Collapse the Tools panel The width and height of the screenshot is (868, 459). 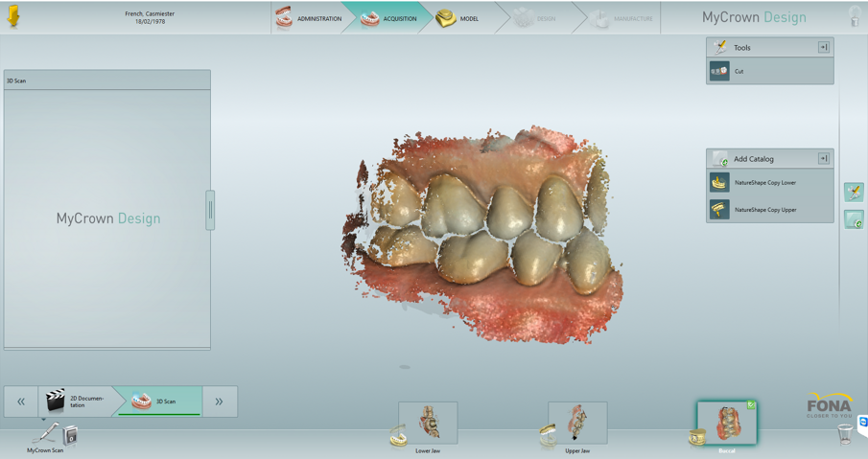pyautogui.click(x=823, y=47)
